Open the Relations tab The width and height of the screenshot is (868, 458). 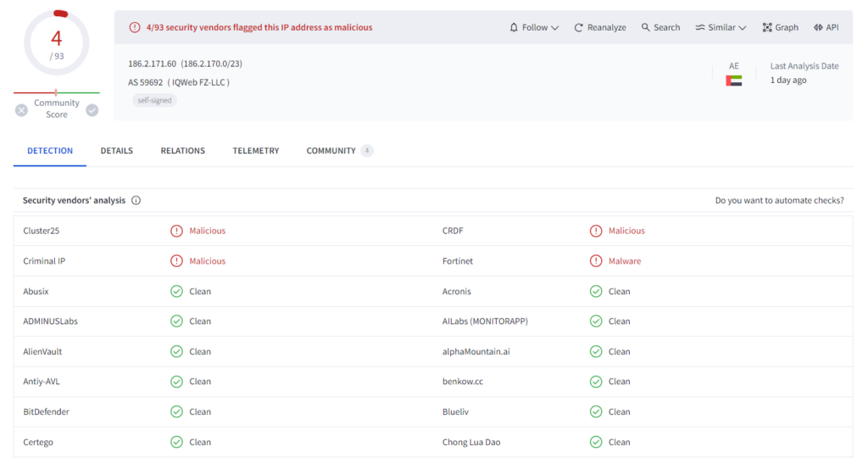tap(183, 151)
